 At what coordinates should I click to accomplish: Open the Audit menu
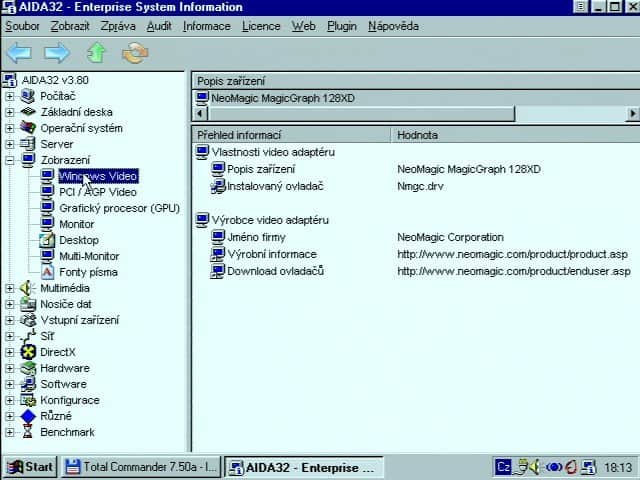point(159,27)
